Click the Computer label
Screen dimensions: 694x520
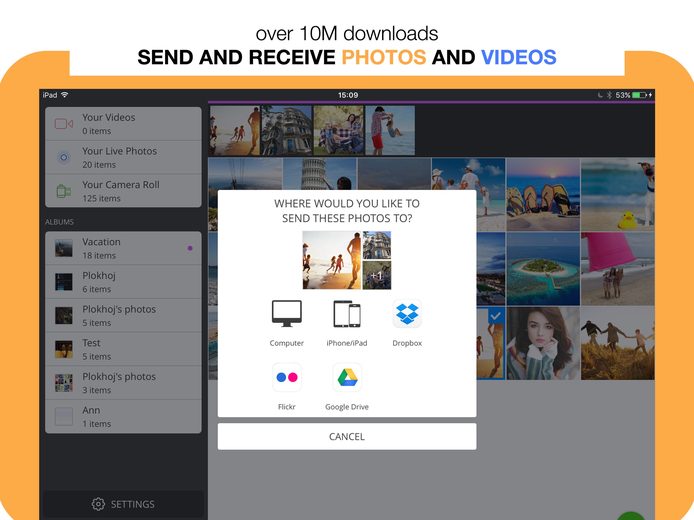point(287,343)
